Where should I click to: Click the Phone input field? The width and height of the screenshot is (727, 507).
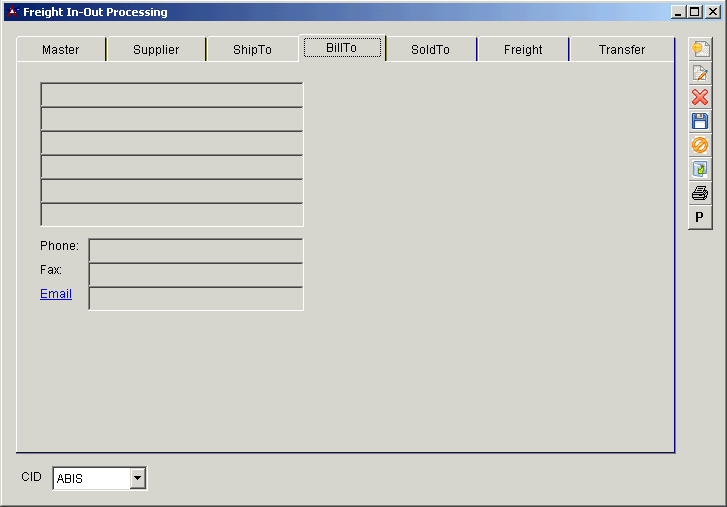click(196, 251)
